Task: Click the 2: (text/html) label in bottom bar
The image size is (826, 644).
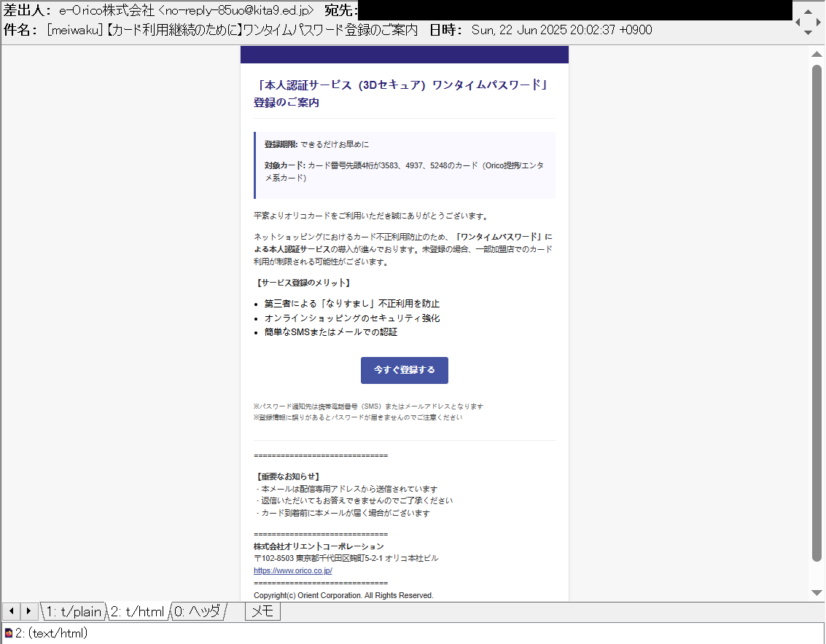Action: pos(51,633)
